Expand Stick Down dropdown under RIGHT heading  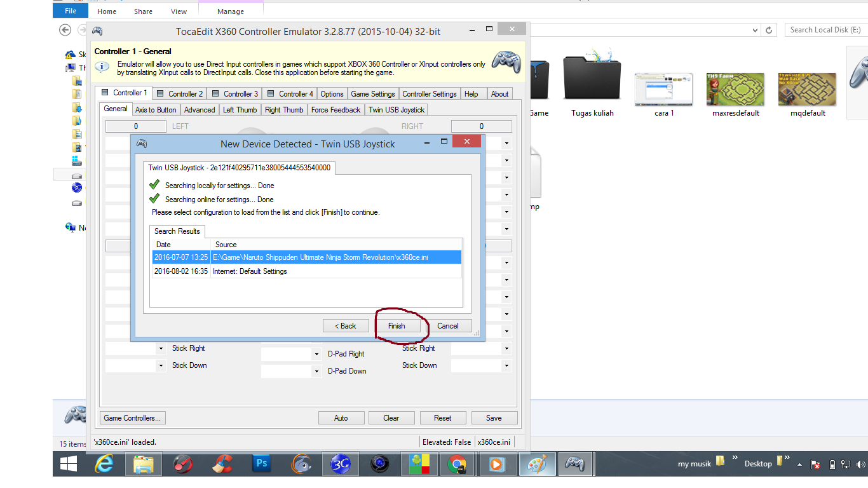tap(506, 365)
